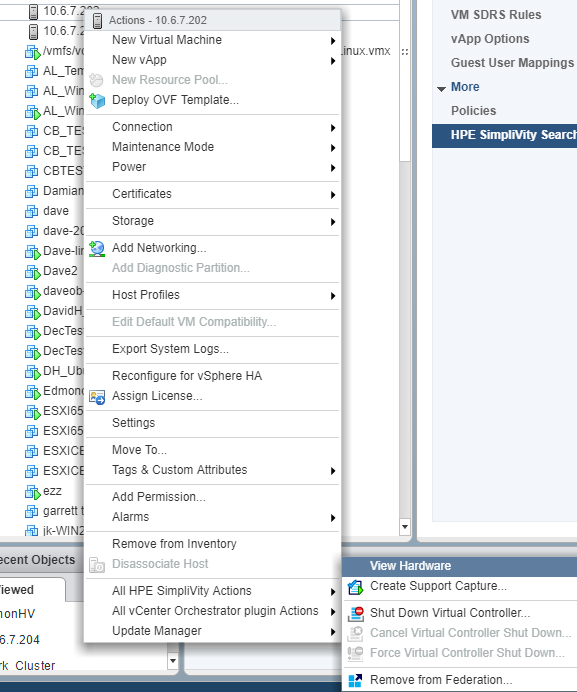Click the VM icon beside dave-20
The image size is (577, 692).
(x=31, y=231)
